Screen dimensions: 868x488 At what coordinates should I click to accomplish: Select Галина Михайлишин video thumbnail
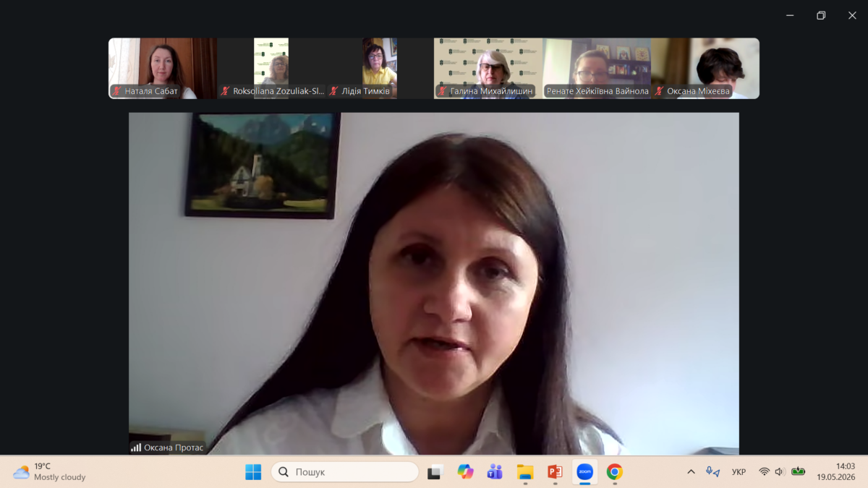tap(488, 68)
